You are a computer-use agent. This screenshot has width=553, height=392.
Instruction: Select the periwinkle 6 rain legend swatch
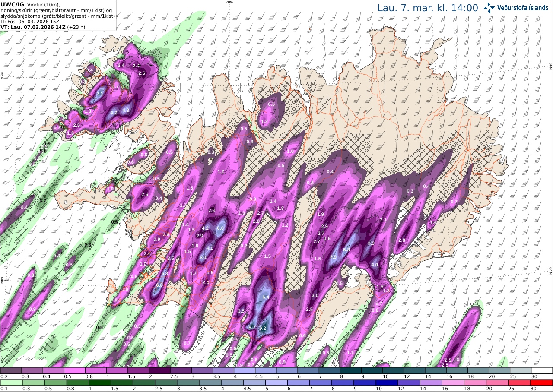point(298,383)
